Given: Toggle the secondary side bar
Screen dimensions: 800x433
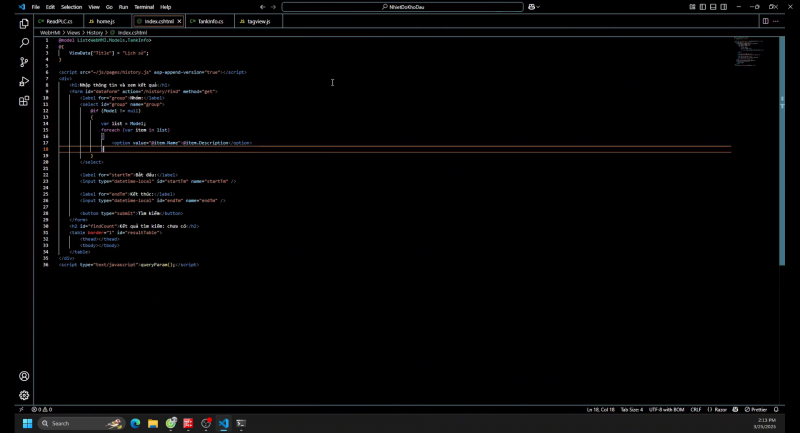Looking at the screenshot, I should pos(723,7).
